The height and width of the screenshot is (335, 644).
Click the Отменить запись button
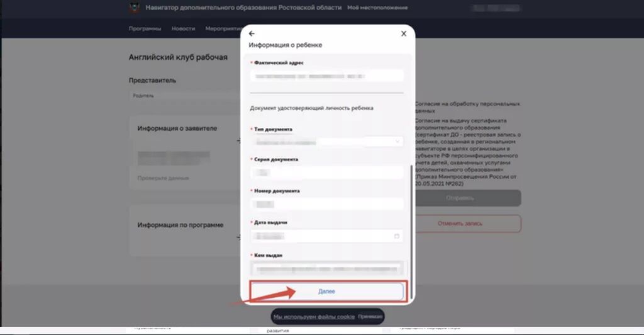click(x=460, y=224)
